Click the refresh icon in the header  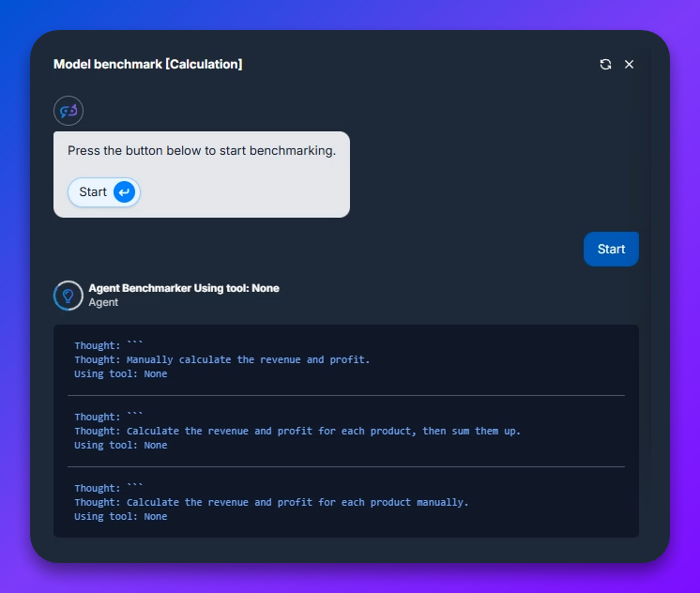coord(605,64)
